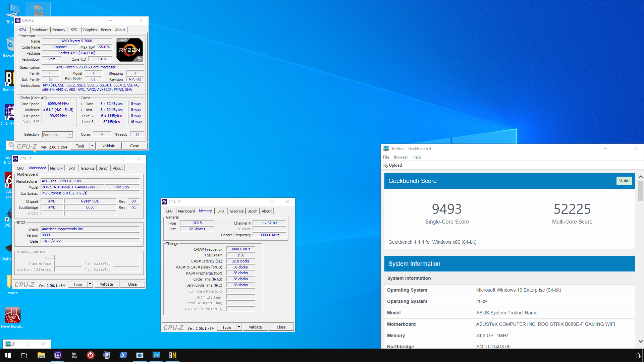
Task: Click the PNG file icon on taskbar
Action: (x=74, y=355)
